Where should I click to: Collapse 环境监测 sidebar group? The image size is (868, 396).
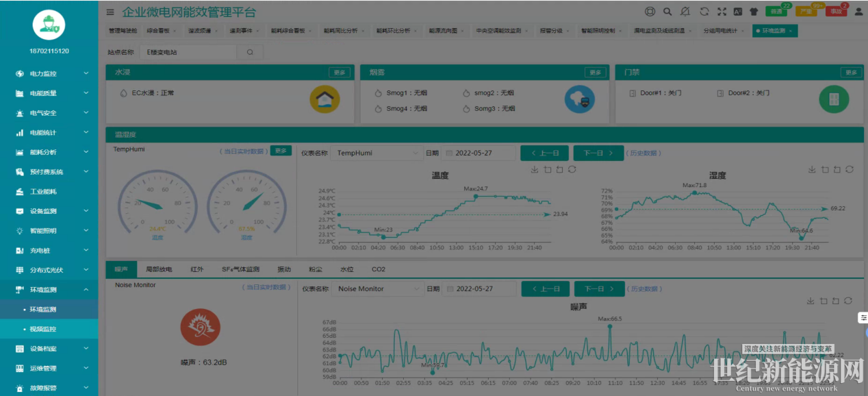coord(49,290)
